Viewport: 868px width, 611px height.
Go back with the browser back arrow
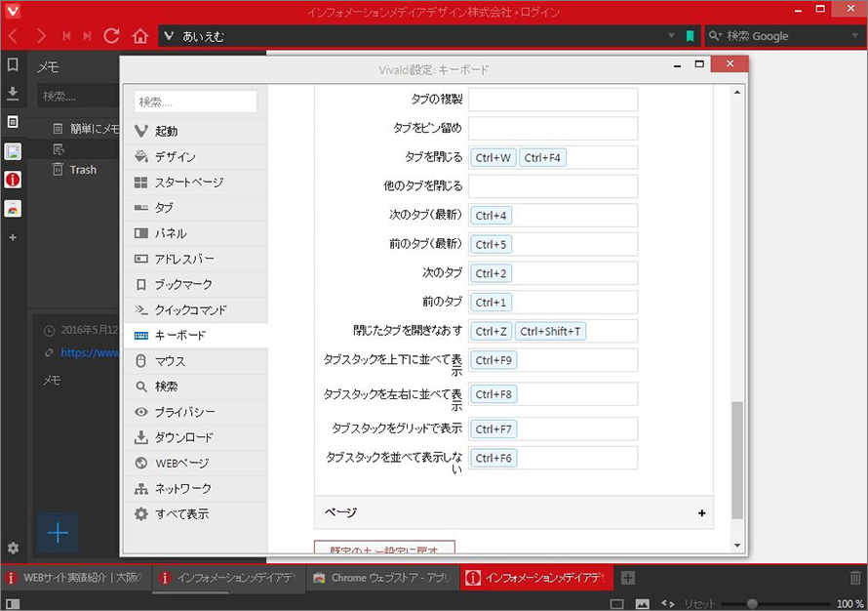coord(14,36)
